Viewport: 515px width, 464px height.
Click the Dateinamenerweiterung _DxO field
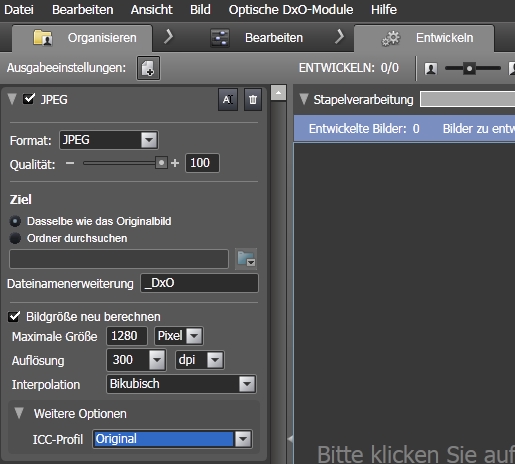[199, 283]
